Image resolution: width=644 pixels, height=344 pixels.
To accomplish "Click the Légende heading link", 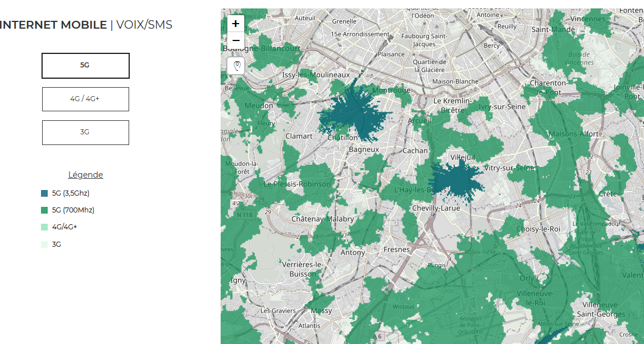I will click(x=85, y=175).
